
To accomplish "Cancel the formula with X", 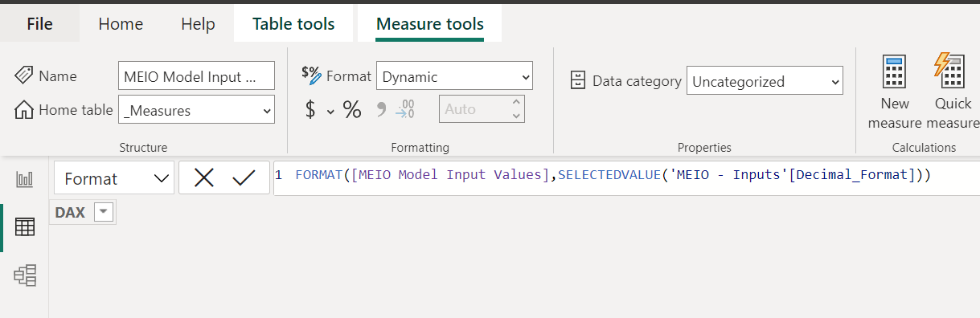I will 204,178.
